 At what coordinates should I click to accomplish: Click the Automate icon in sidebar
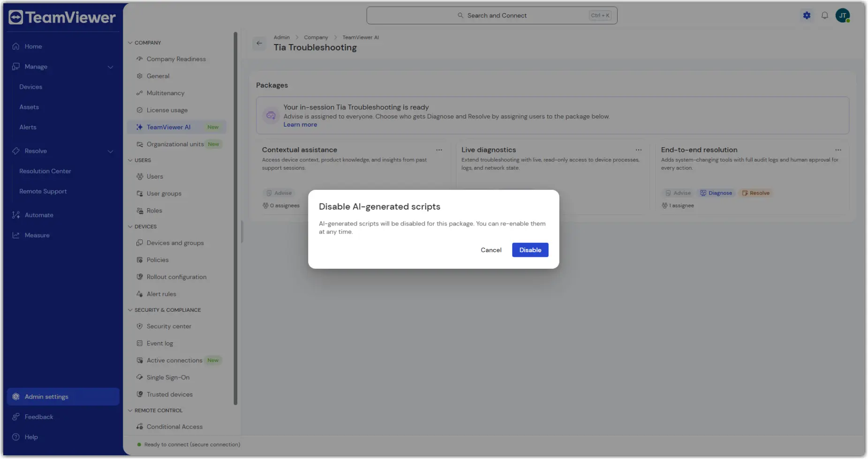coord(16,215)
